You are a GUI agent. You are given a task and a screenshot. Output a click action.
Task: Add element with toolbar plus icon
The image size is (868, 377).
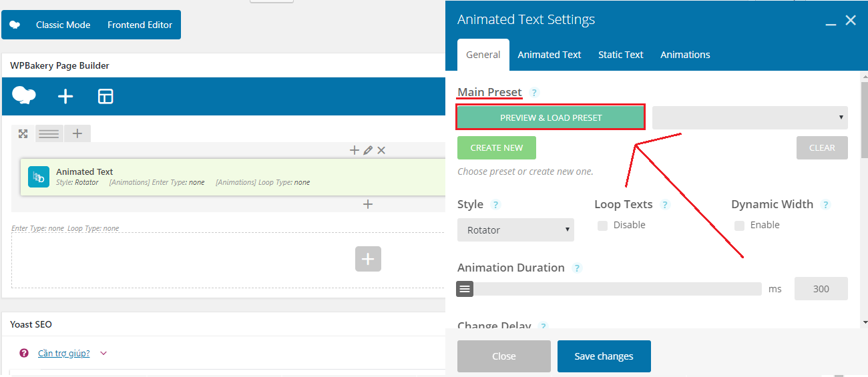click(x=65, y=97)
